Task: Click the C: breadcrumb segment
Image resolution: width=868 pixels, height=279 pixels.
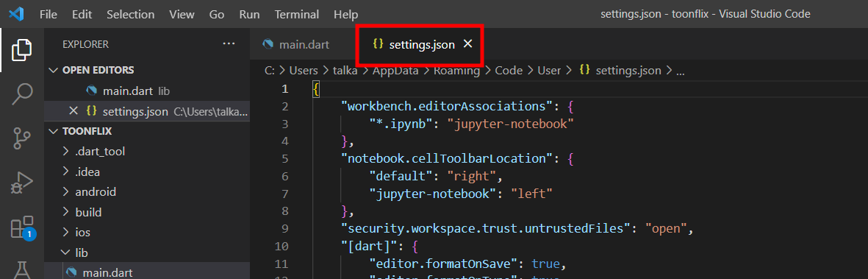Action: coord(269,71)
